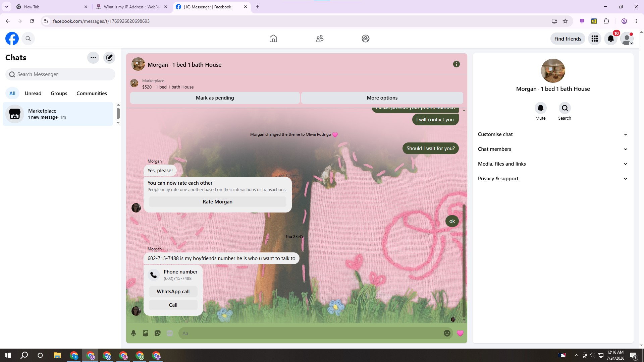
Task: Switch to the New Tab browser tab
Action: 52,7
